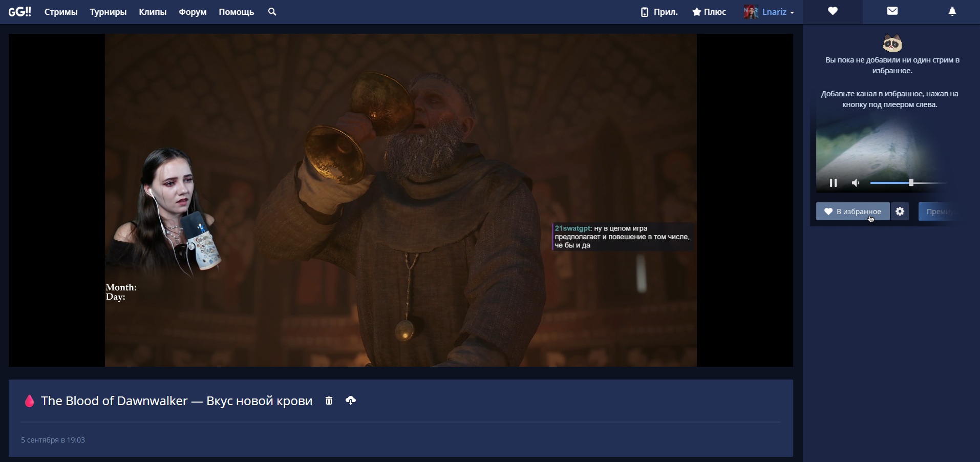Click the clip title 'The Blood of Dawnwalker'
Viewport: 980px width, 462px height.
coord(177,401)
